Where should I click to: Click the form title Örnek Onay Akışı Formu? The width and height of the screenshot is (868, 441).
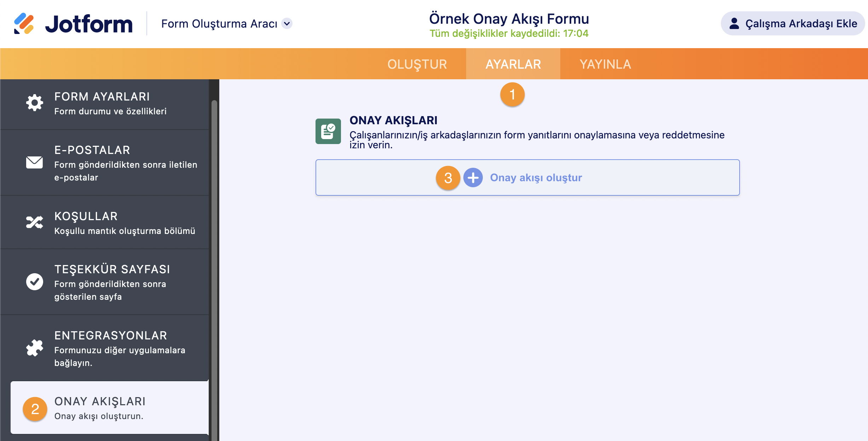pos(509,19)
